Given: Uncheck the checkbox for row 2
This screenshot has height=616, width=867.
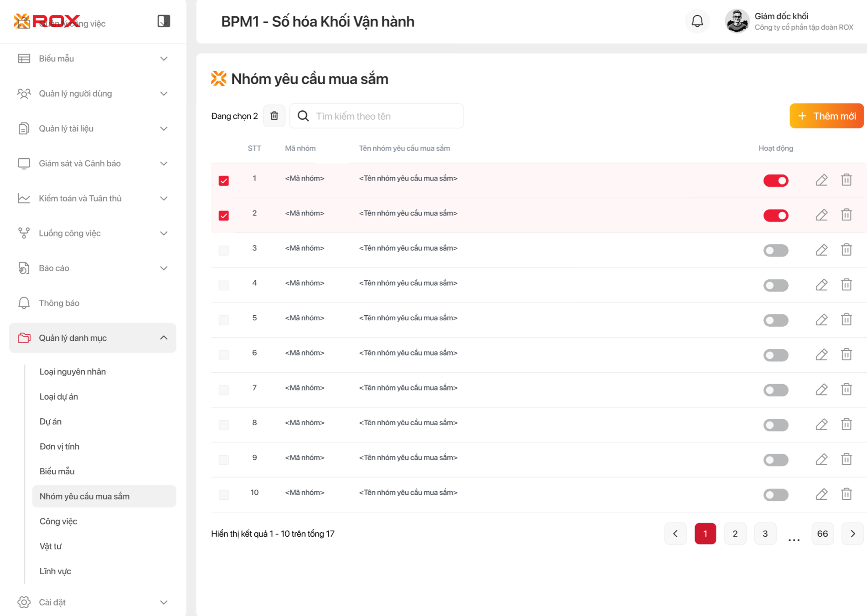Looking at the screenshot, I should point(223,216).
